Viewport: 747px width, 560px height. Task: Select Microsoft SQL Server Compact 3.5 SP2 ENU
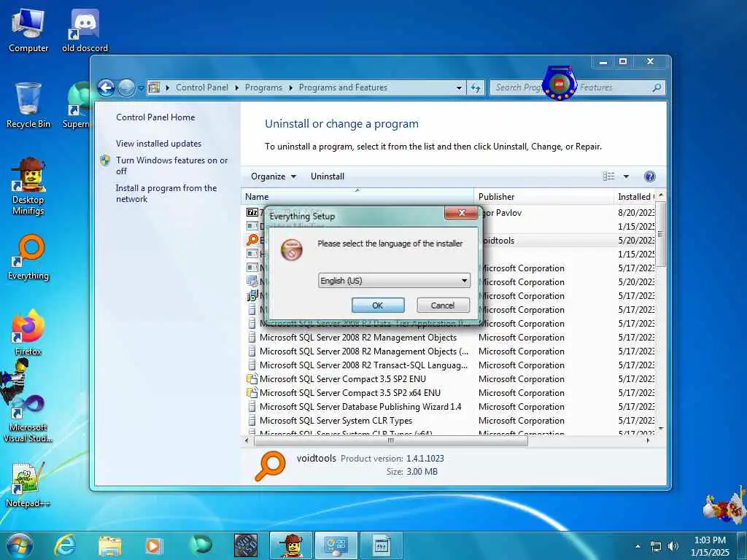tap(343, 379)
